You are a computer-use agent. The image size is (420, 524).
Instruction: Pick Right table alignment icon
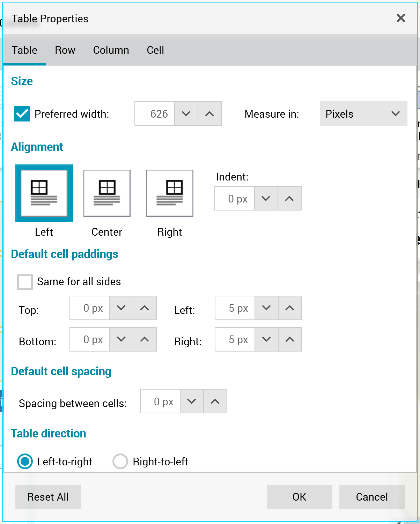point(170,193)
